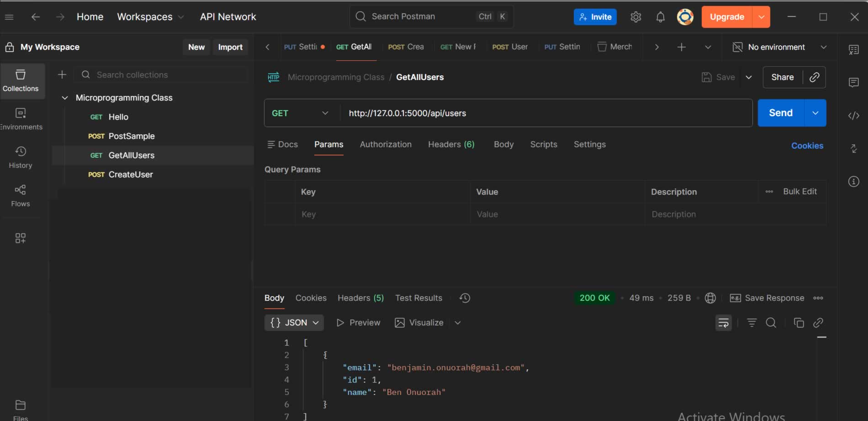Click the Send button
868x421 pixels.
780,113
